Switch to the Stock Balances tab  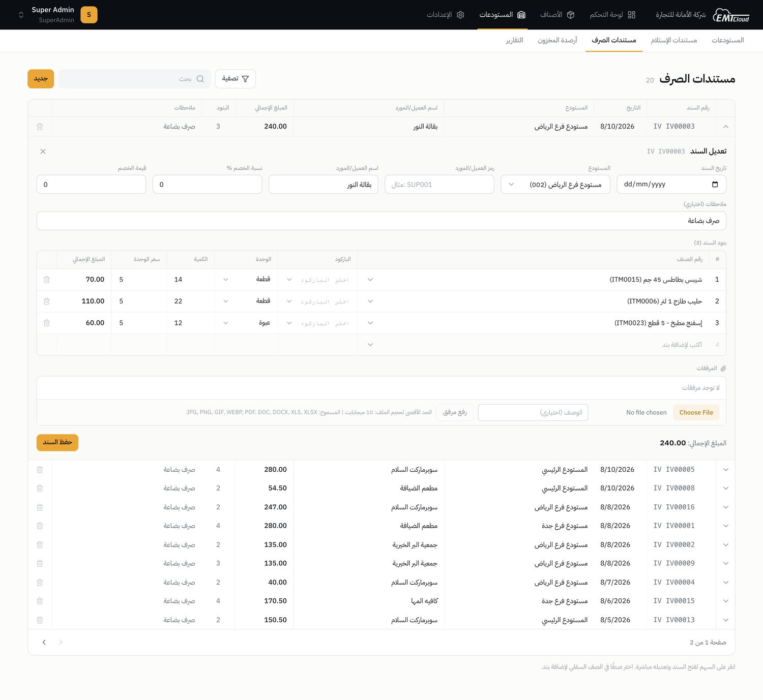(x=557, y=40)
